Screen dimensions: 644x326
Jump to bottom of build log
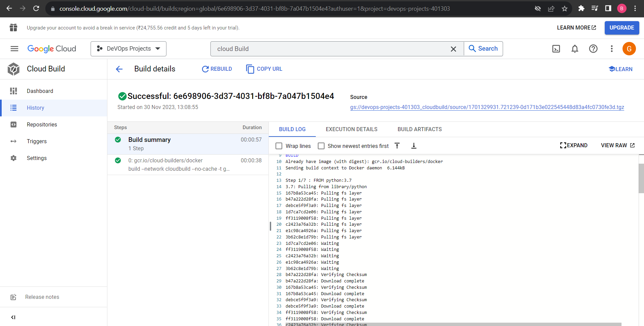414,146
